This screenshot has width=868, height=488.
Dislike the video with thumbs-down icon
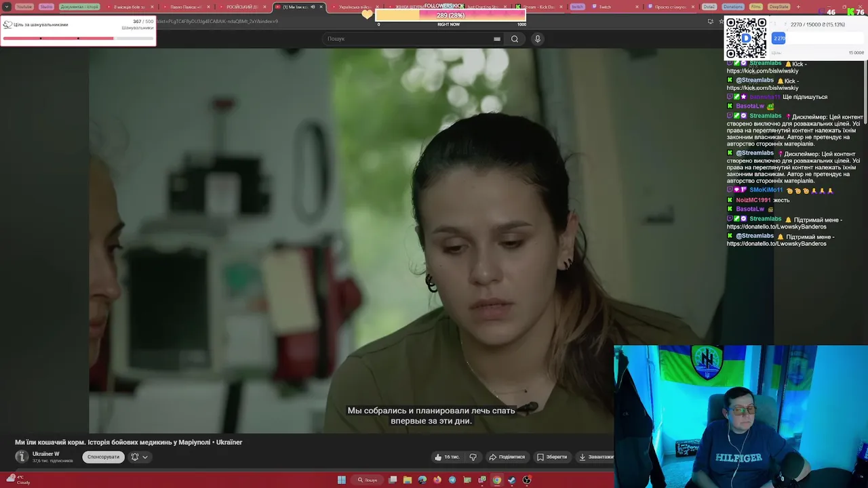(473, 457)
